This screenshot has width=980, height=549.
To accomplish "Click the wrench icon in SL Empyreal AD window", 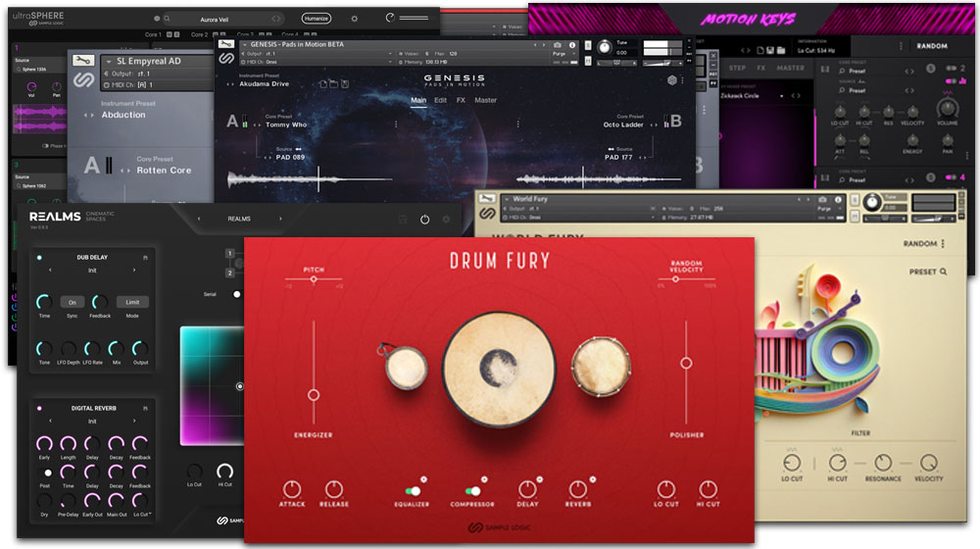I will tap(83, 61).
